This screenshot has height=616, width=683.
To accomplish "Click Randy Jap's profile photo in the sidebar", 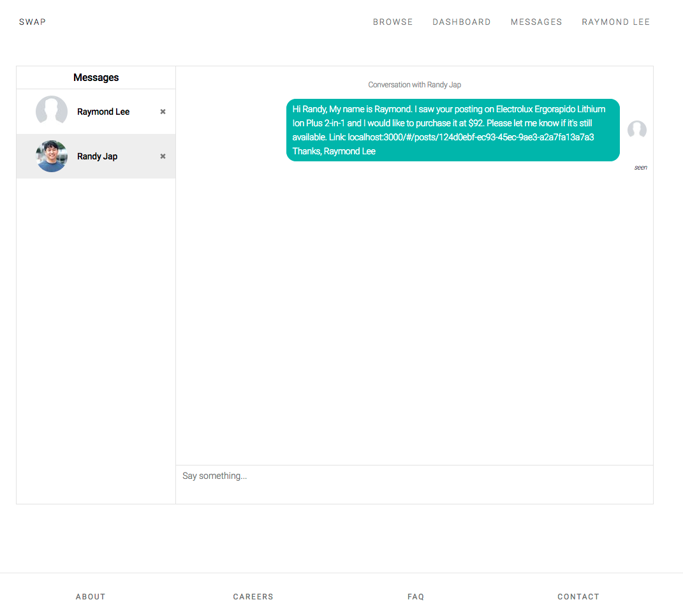I will click(52, 156).
